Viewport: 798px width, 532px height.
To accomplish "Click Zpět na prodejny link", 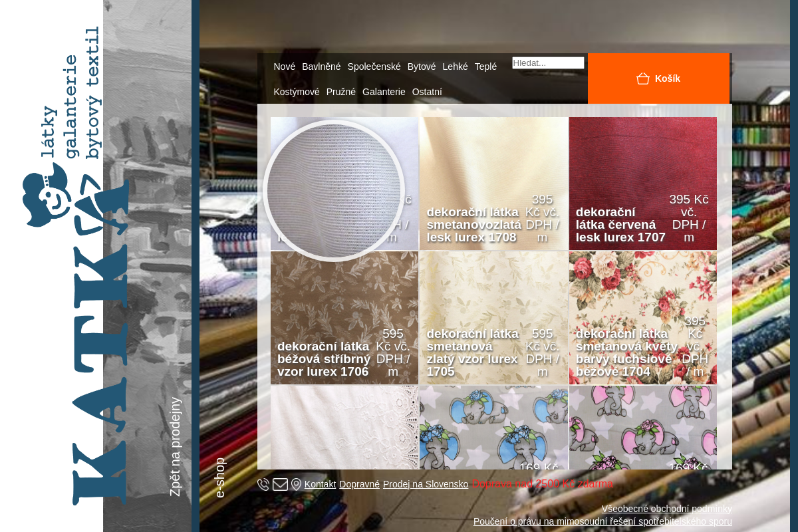I will 175,447.
